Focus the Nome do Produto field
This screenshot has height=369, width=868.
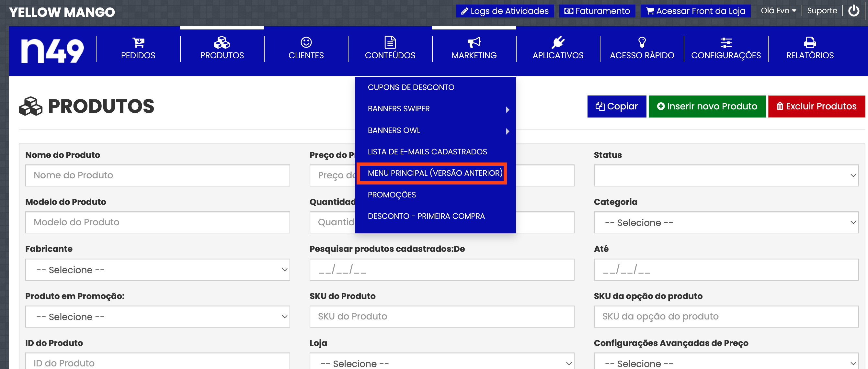157,175
